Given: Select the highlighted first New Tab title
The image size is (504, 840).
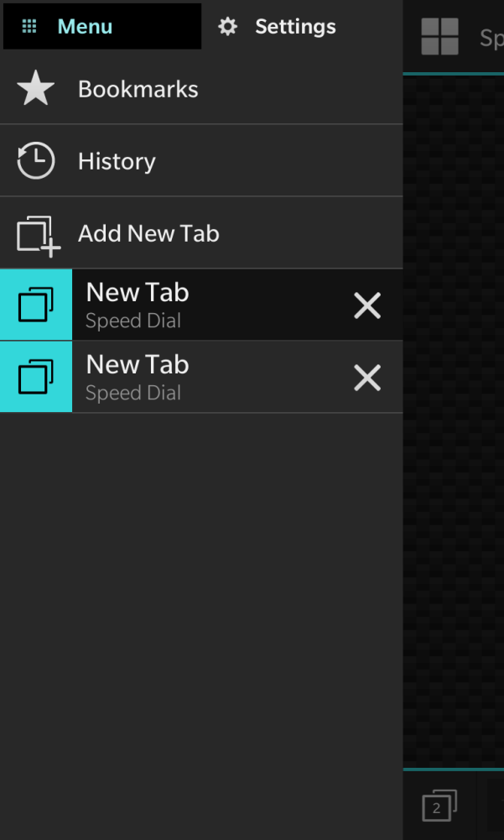Looking at the screenshot, I should [x=138, y=293].
